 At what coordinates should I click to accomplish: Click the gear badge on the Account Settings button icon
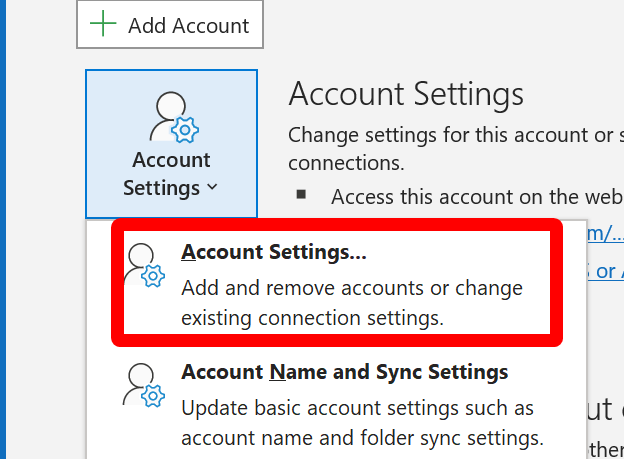185,131
